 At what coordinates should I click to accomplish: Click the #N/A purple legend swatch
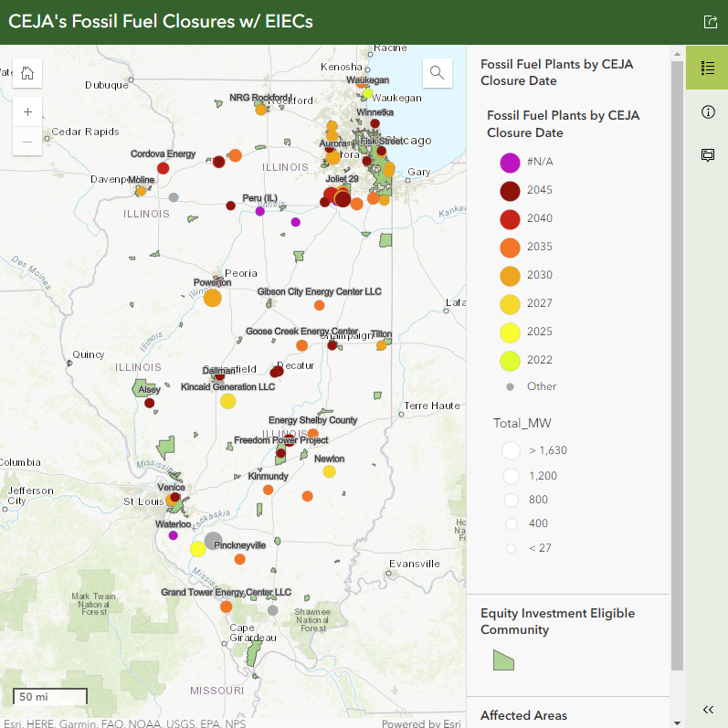coord(510,163)
